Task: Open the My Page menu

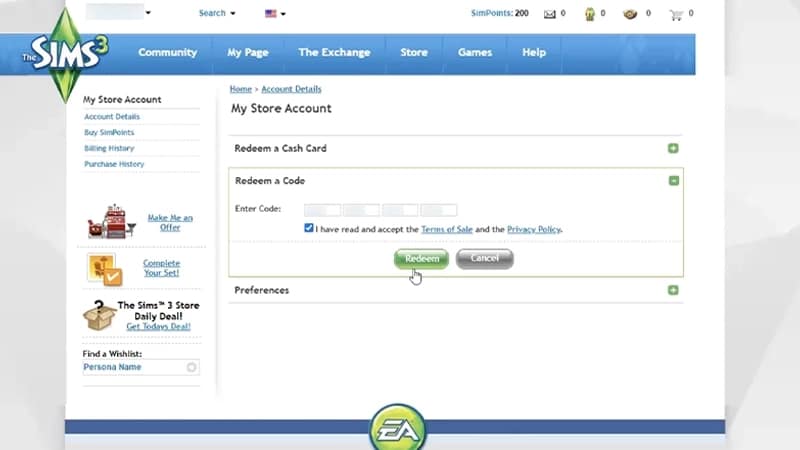Action: click(247, 53)
